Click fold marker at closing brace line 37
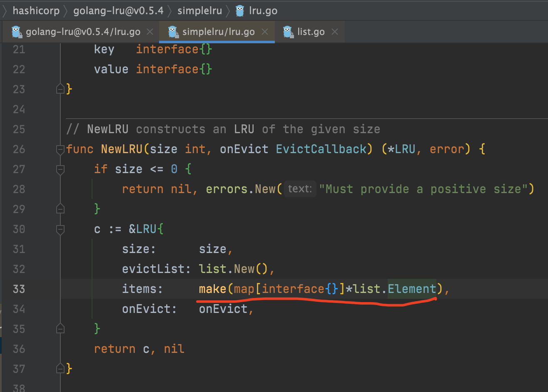The height and width of the screenshot is (392, 548). pyautogui.click(x=60, y=369)
